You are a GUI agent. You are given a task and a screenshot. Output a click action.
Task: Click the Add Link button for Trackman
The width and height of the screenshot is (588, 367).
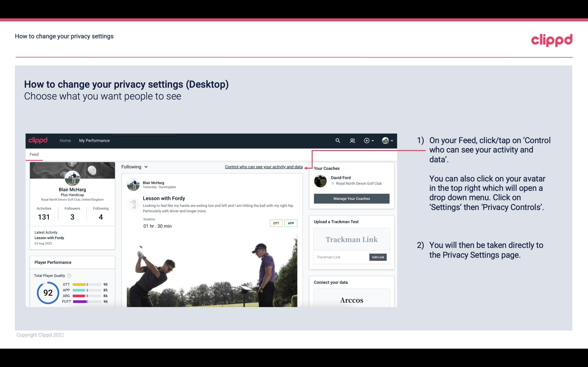click(377, 257)
